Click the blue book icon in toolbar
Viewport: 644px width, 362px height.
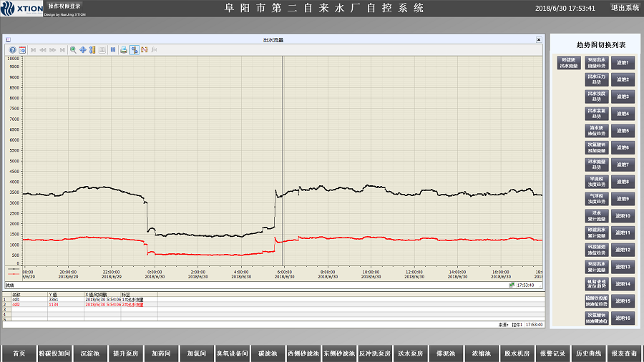(x=113, y=49)
